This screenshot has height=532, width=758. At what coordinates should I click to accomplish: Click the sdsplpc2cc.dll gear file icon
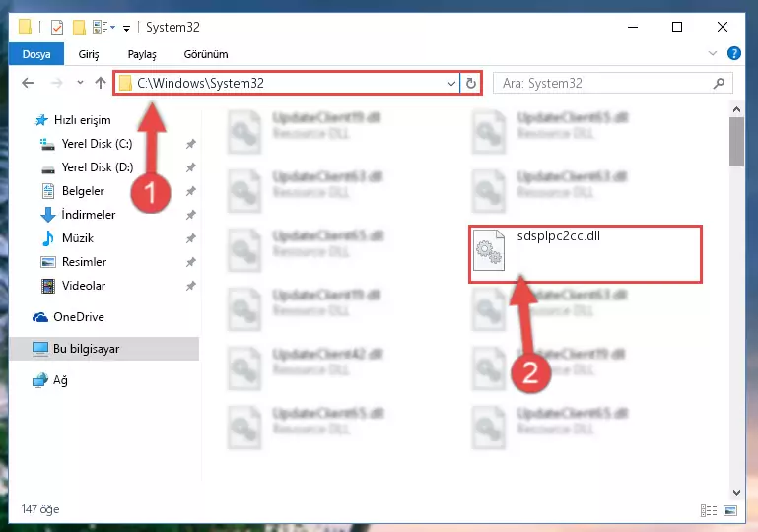[489, 250]
